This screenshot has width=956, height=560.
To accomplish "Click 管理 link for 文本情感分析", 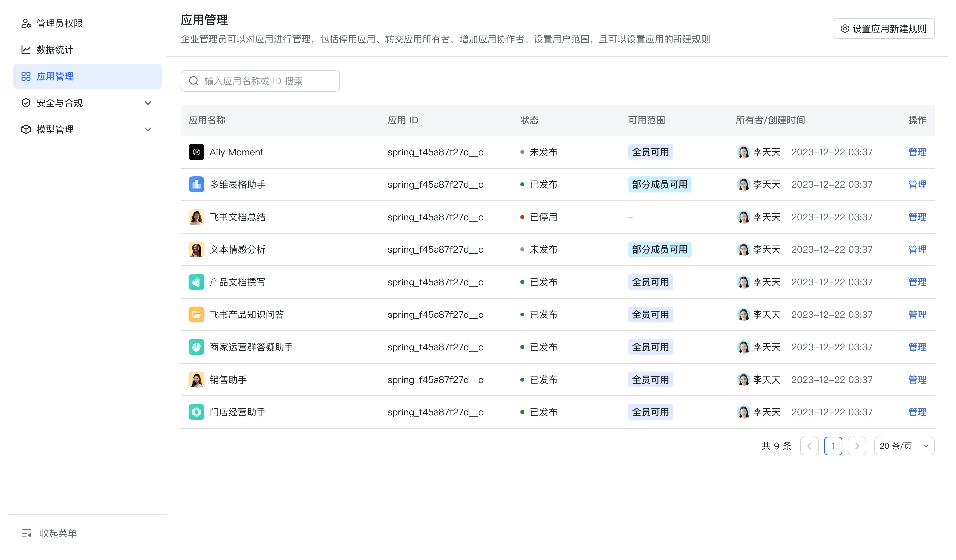I will click(930, 253).
